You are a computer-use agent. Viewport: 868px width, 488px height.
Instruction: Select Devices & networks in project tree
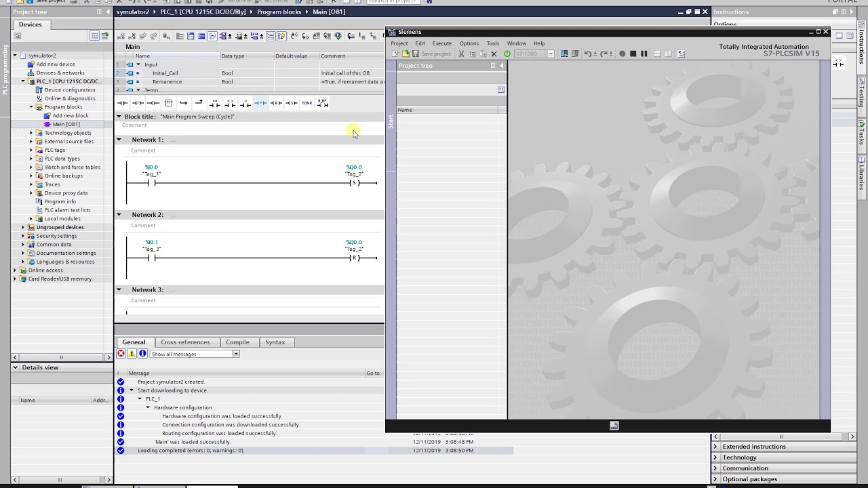tap(60, 73)
